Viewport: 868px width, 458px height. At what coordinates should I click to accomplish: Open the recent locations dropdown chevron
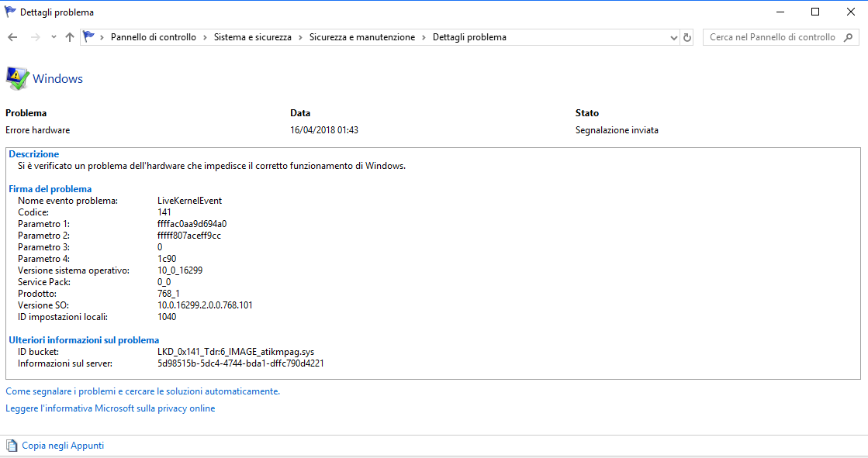click(x=54, y=37)
